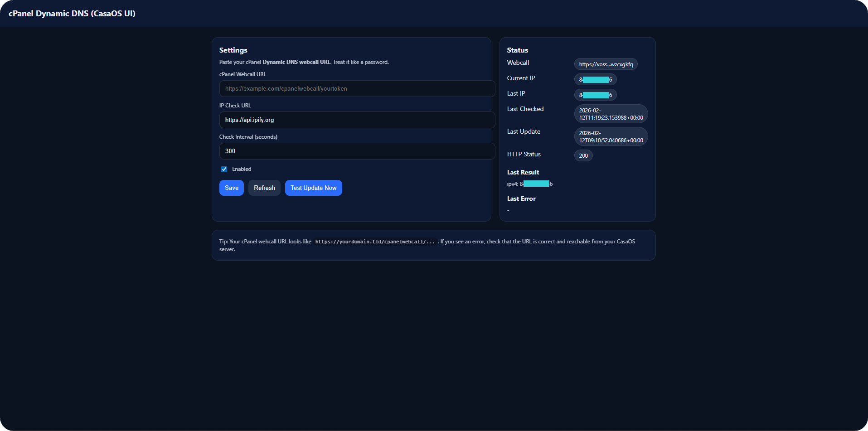
Task: Click the page title cPanel Dynamic DNS
Action: [x=72, y=14]
